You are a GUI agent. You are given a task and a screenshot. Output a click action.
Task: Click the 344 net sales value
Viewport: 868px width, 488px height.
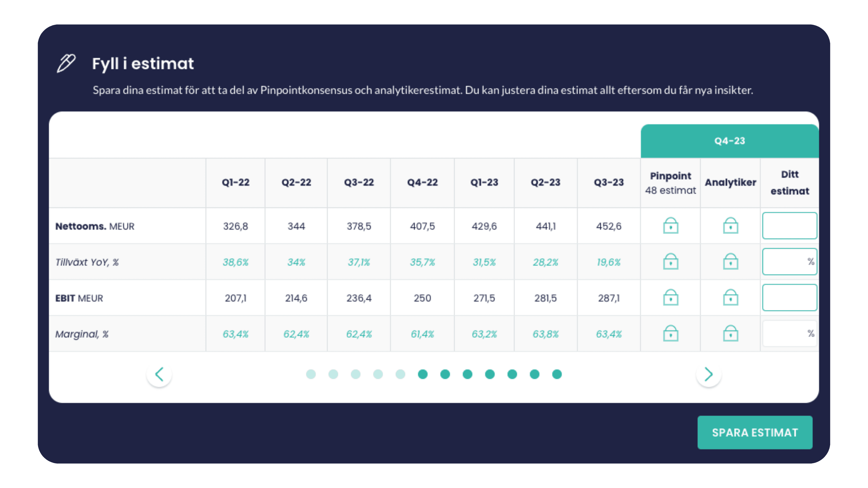point(296,226)
